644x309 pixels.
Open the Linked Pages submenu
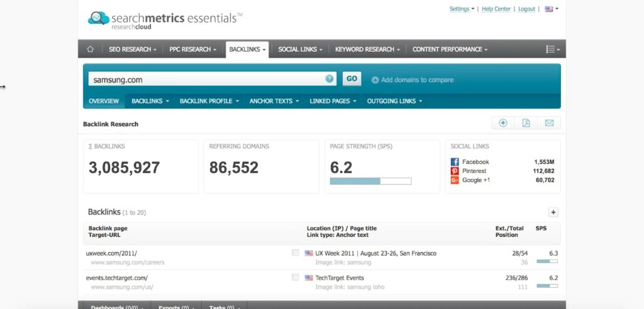click(333, 101)
